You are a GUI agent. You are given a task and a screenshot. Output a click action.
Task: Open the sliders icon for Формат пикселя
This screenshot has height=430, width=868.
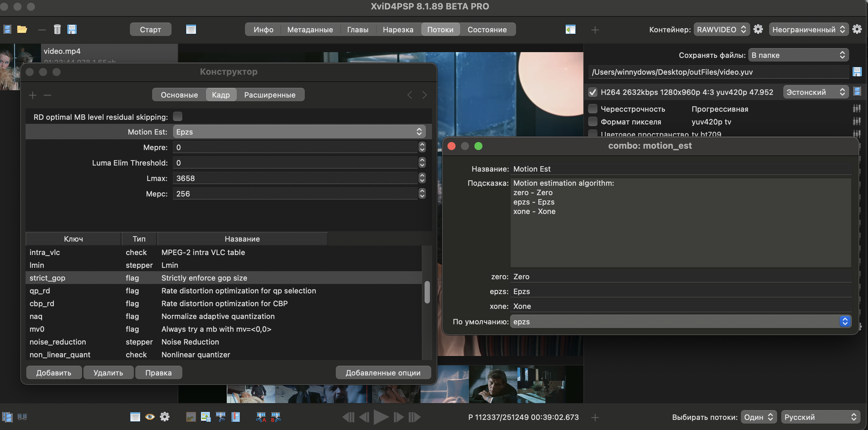point(857,121)
